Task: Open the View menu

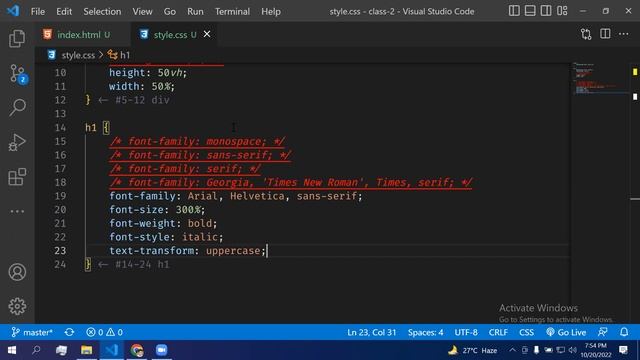Action: click(142, 11)
